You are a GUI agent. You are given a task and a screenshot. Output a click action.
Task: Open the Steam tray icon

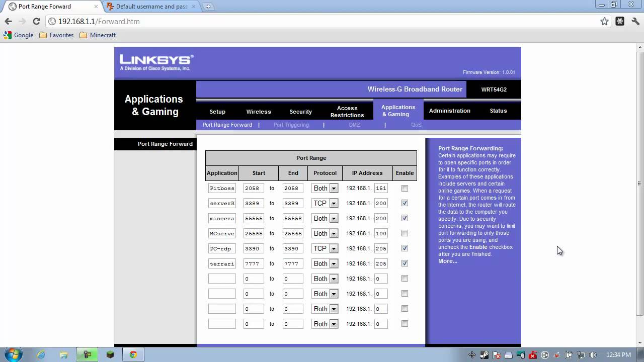484,355
